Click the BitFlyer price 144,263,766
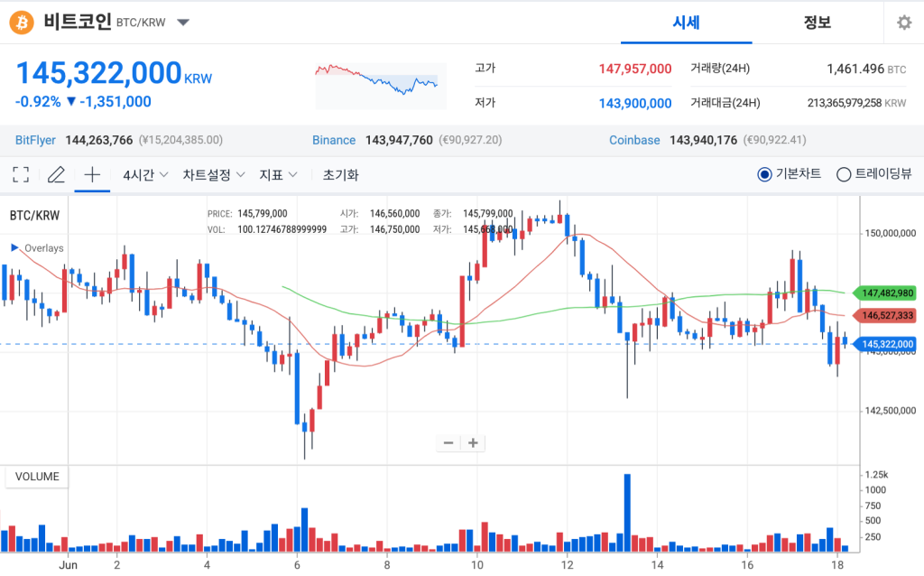Image resolution: width=924 pixels, height=576 pixels. pyautogui.click(x=99, y=140)
